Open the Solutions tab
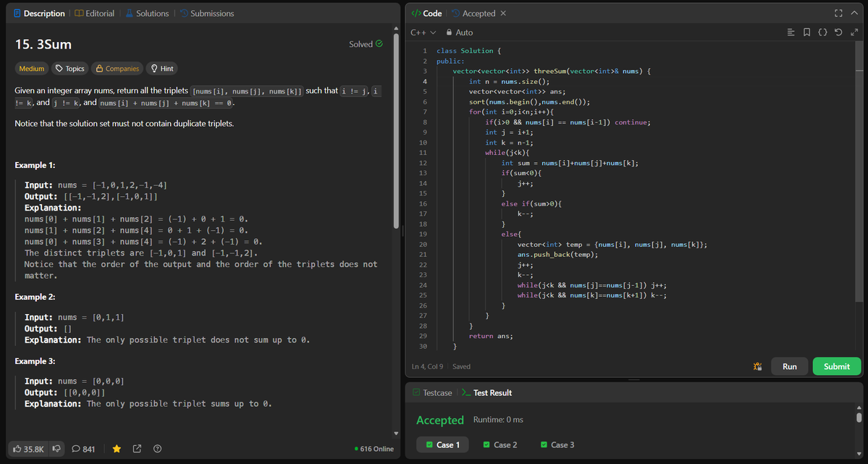The height and width of the screenshot is (464, 868). pos(147,13)
